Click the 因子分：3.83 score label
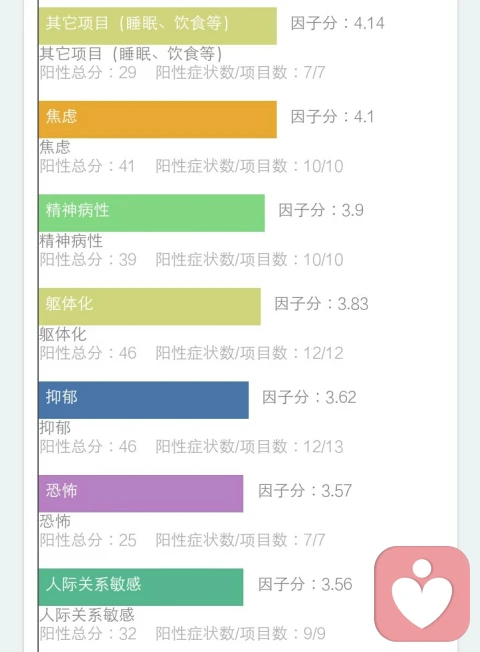Viewport: 480px width, 652px height. [x=321, y=304]
